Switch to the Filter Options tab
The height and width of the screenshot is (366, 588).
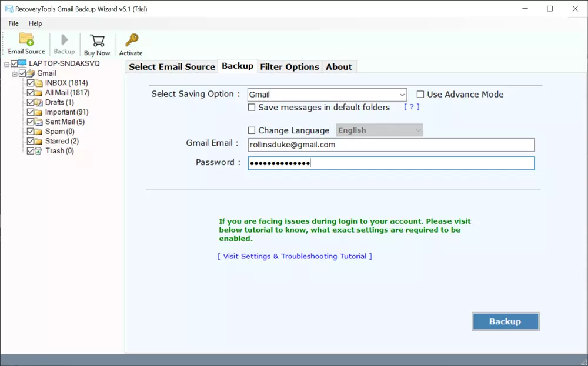(289, 67)
